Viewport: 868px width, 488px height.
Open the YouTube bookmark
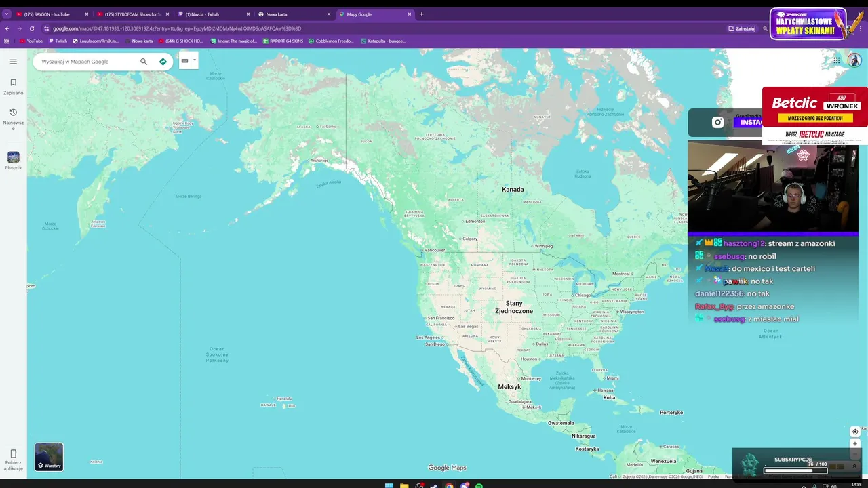coord(31,41)
